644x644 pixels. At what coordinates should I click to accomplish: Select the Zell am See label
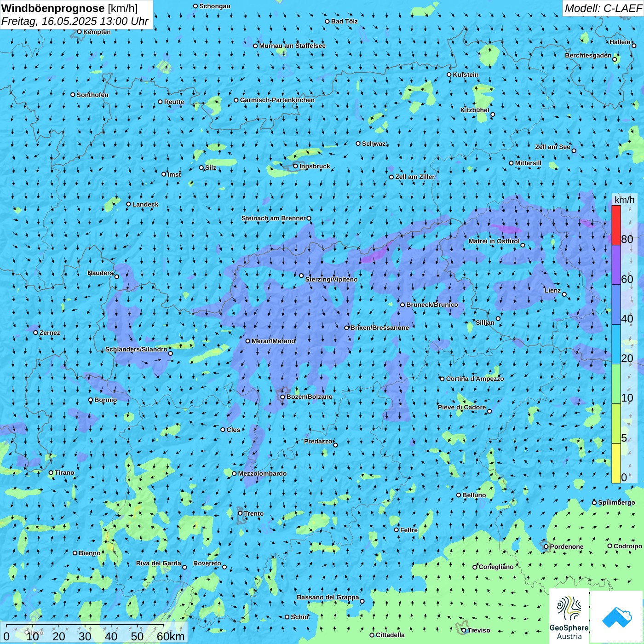(552, 147)
